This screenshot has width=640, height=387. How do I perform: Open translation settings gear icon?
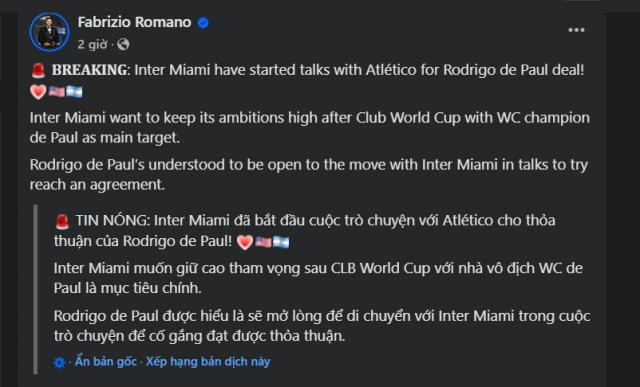click(x=60, y=362)
